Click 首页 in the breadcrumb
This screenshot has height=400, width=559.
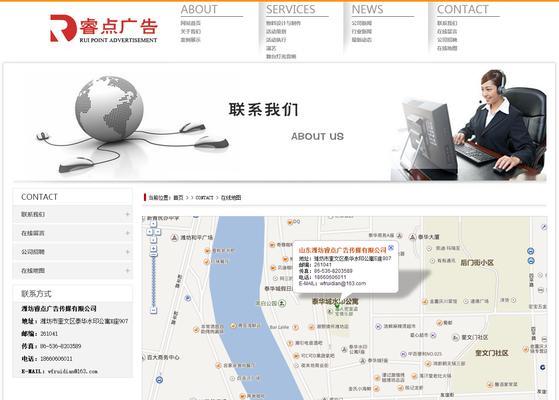pos(178,198)
